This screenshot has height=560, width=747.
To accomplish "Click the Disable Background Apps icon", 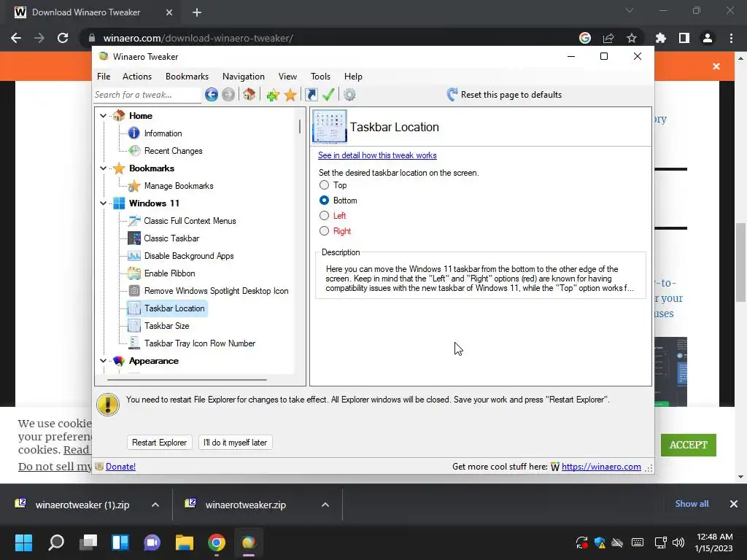I will pyautogui.click(x=134, y=256).
